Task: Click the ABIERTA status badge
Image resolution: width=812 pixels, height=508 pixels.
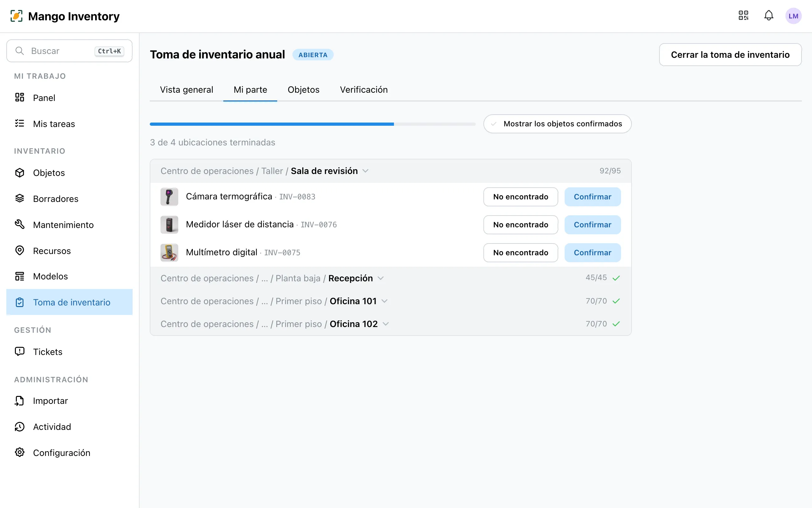Action: coord(313,55)
